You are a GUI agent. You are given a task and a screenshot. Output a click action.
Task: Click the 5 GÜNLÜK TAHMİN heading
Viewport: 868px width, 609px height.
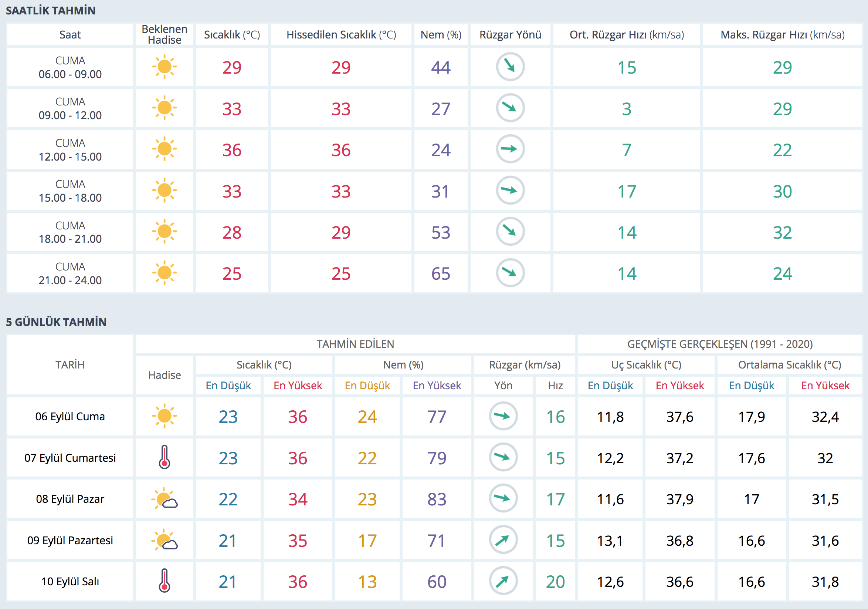pyautogui.click(x=56, y=322)
